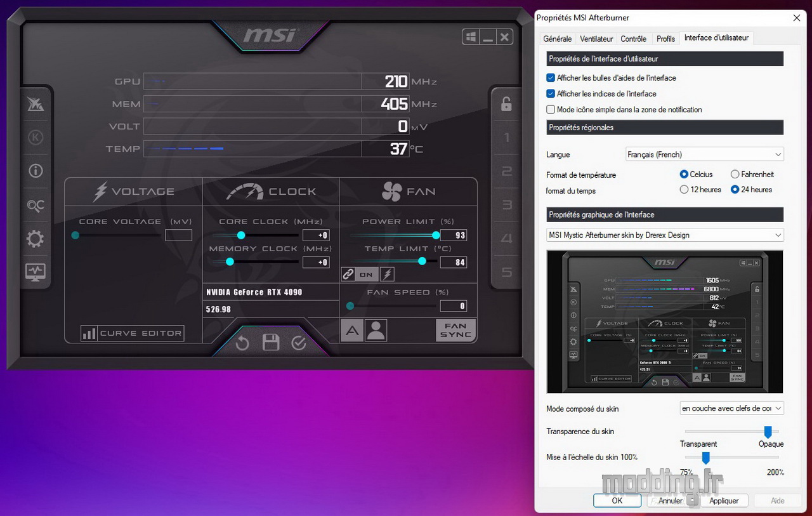Start OC Scanner icon in sidebar

36,205
